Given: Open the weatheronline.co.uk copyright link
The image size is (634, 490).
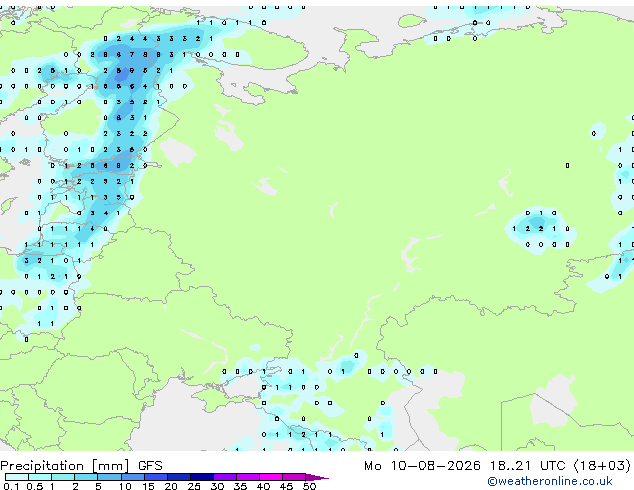Looking at the screenshot, I should coord(550,481).
